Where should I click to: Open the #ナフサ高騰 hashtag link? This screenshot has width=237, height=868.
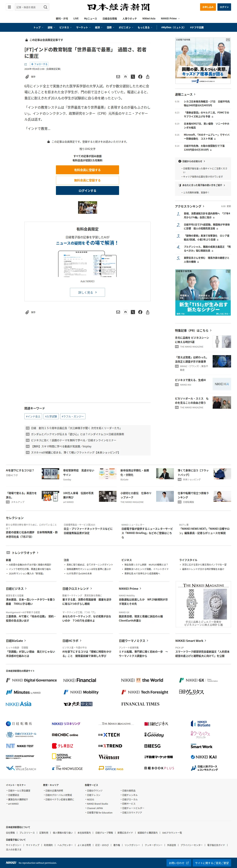pos(197,28)
